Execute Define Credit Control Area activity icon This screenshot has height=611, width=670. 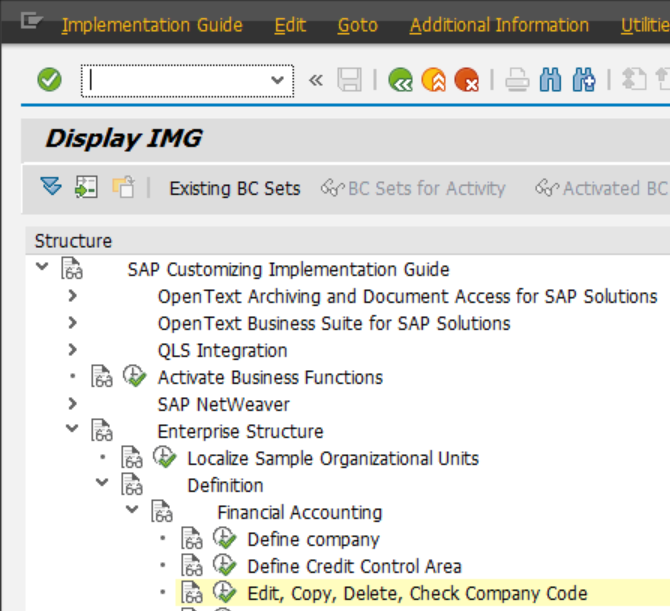click(224, 565)
